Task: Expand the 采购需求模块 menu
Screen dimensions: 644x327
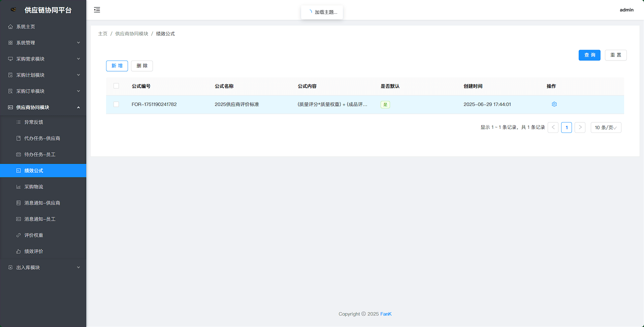Action: pos(43,59)
